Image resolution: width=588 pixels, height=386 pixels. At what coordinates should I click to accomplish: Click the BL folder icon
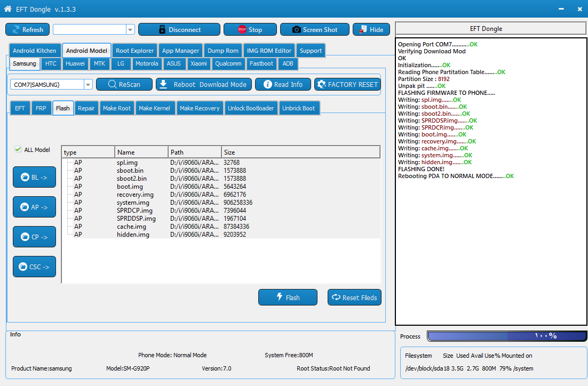(25, 177)
